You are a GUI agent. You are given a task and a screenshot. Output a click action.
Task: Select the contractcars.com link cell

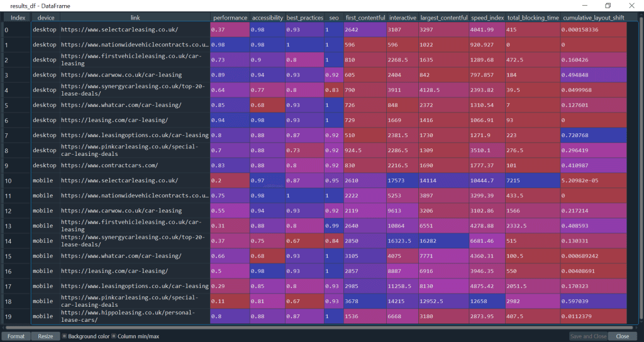(x=135, y=165)
